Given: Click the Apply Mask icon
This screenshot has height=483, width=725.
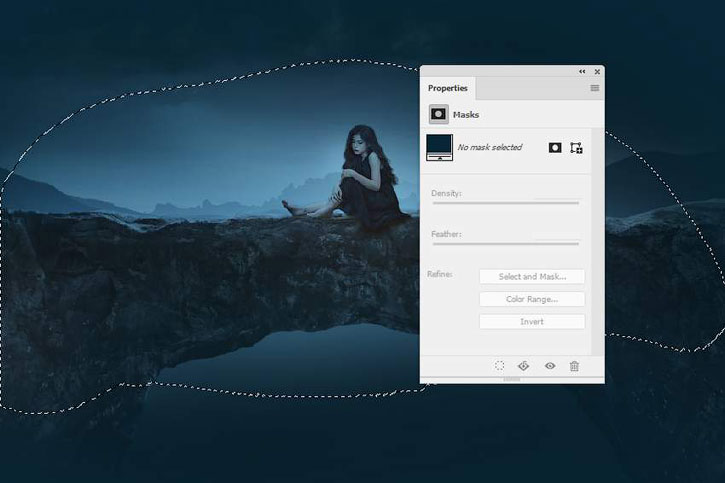Looking at the screenshot, I should [x=523, y=366].
